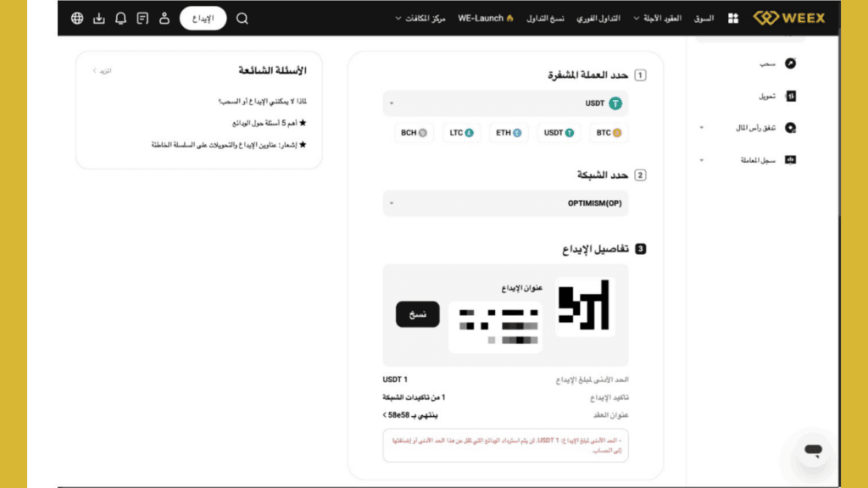Click the download app icon
This screenshot has width=868, height=488.
[x=98, y=19]
